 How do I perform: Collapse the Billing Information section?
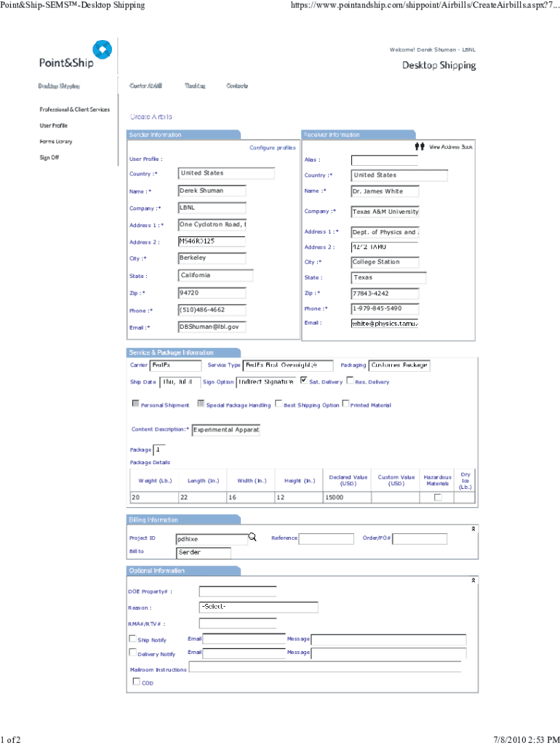point(473,529)
